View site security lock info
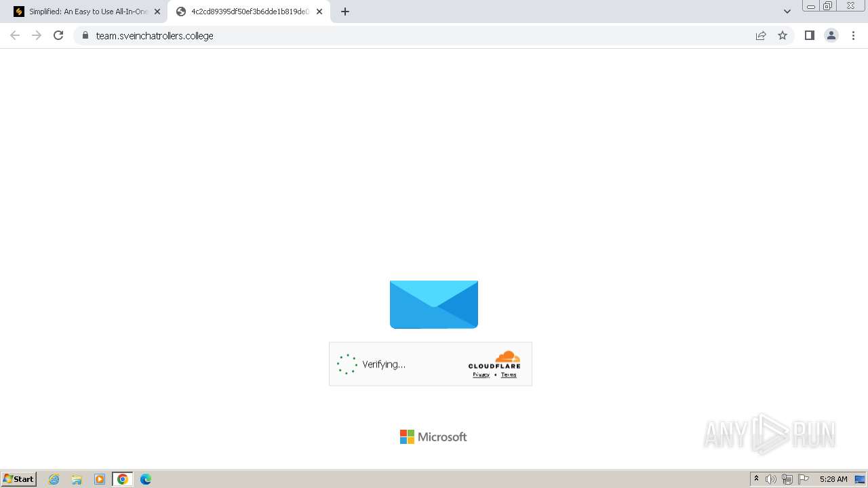 (x=85, y=35)
